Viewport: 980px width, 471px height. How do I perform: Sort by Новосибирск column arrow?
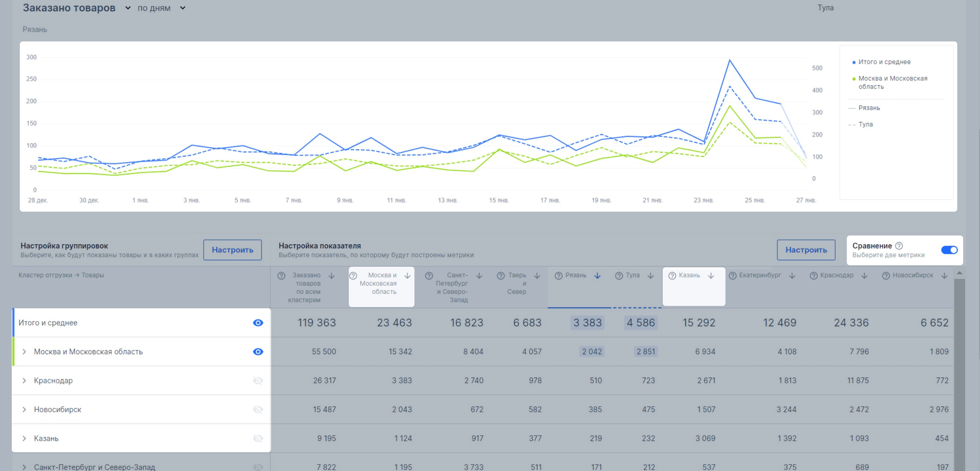tap(944, 275)
